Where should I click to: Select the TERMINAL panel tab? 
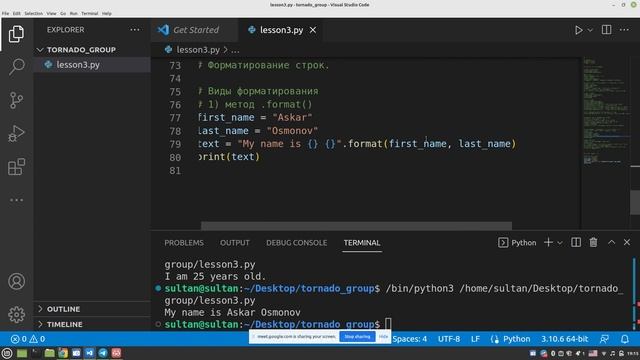coord(362,242)
